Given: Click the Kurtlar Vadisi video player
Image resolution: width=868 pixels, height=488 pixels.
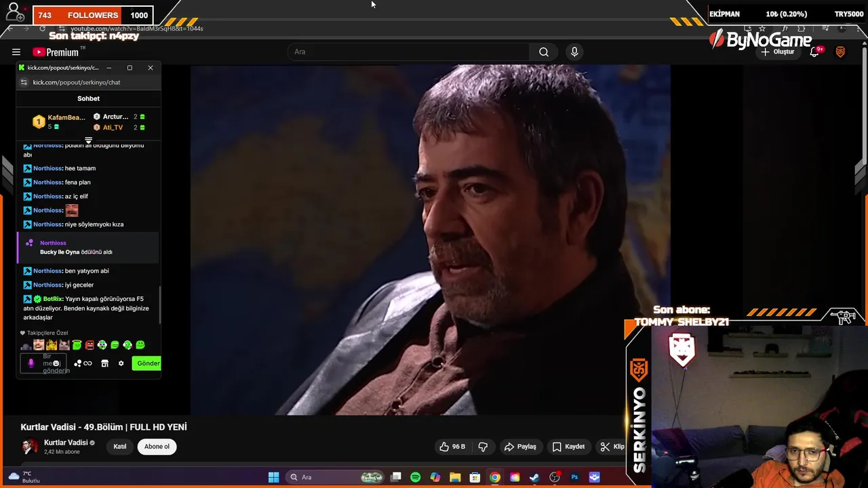Looking at the screenshot, I should pyautogui.click(x=430, y=239).
